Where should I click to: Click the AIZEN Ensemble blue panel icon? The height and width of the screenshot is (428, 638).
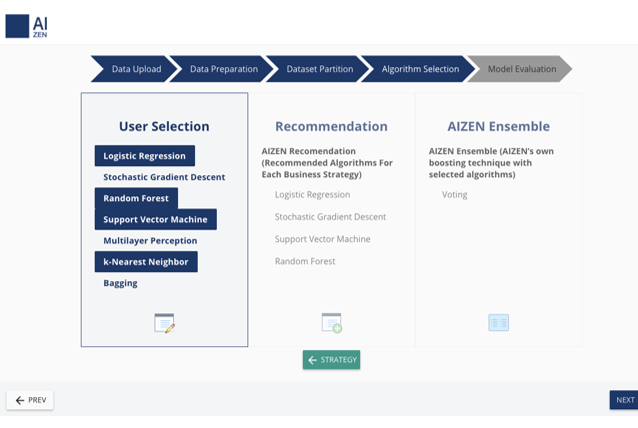pos(498,322)
